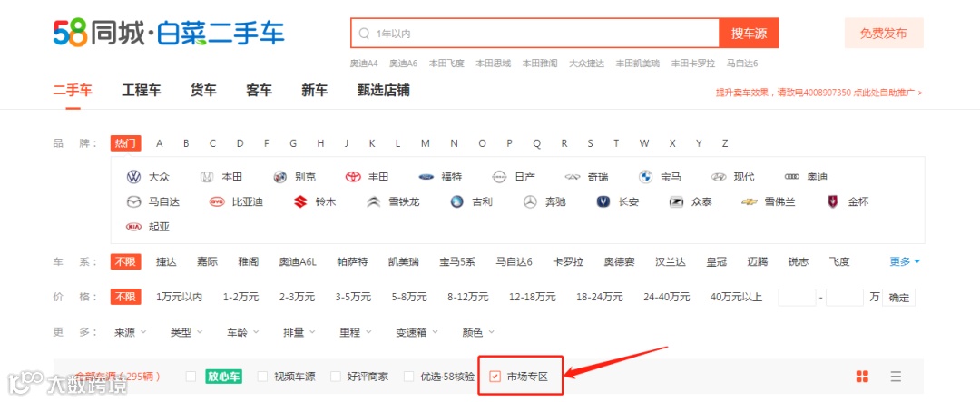Click the 奥迪A4 suggested search link
This screenshot has height=402, width=980.
(x=364, y=64)
